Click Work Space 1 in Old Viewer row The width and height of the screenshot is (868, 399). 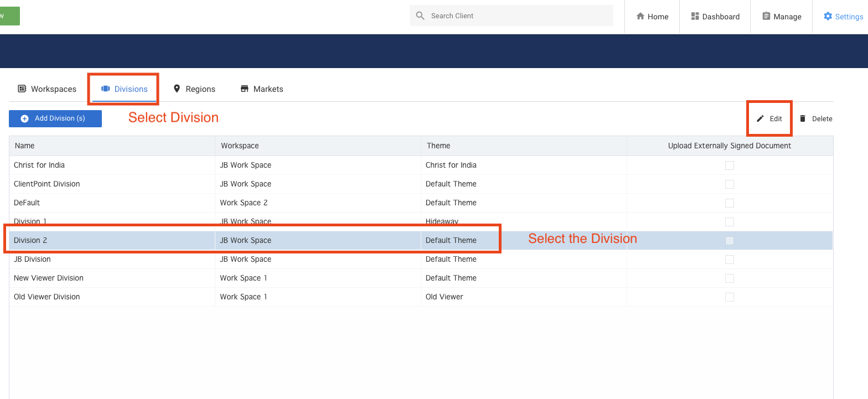pos(244,297)
